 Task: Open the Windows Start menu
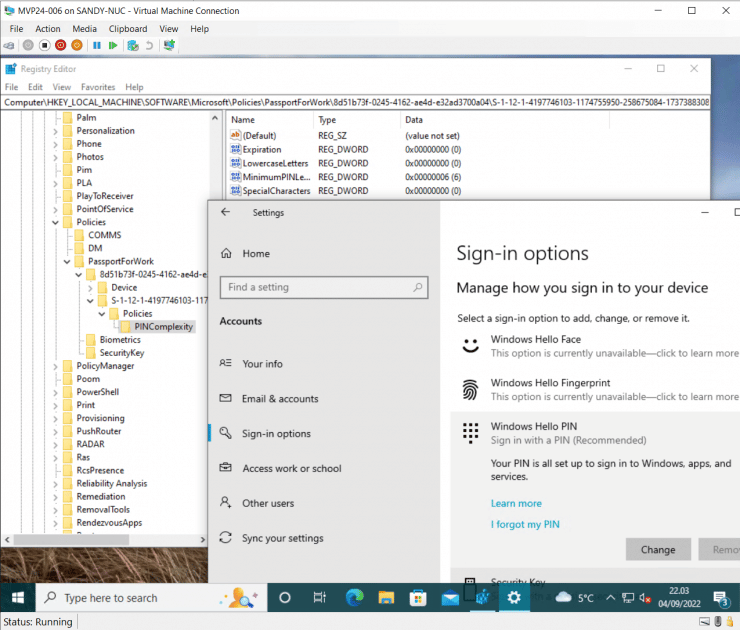click(x=17, y=598)
